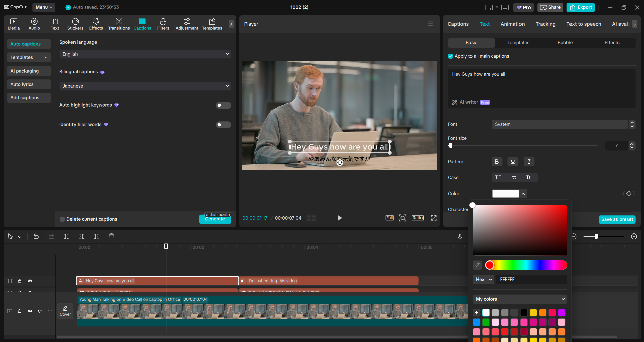Image resolution: width=644 pixels, height=342 pixels.
Task: Click the Hex FFFFFF input field
Action: [532, 280]
